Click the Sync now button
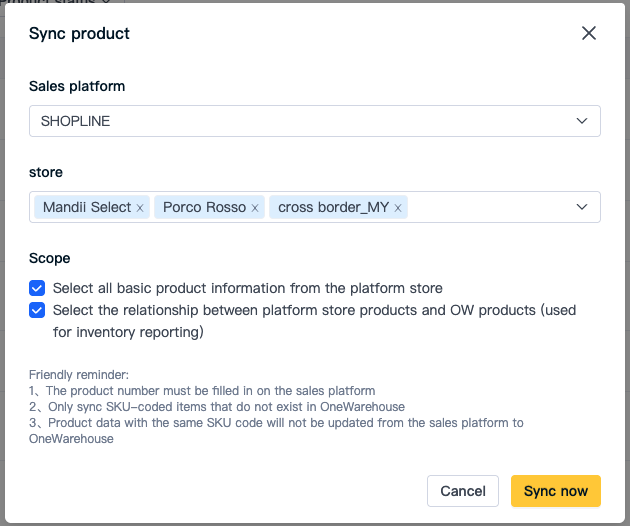Viewport: 630px width, 526px height. click(556, 491)
